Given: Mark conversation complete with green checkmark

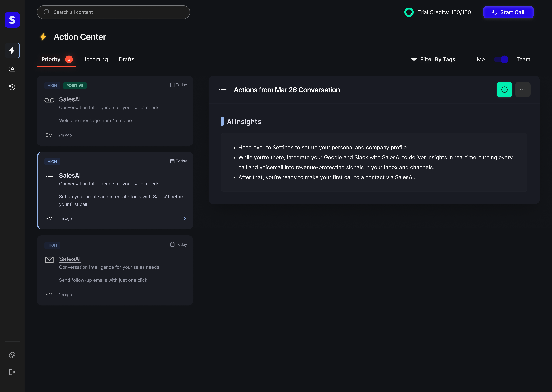Looking at the screenshot, I should pos(504,90).
